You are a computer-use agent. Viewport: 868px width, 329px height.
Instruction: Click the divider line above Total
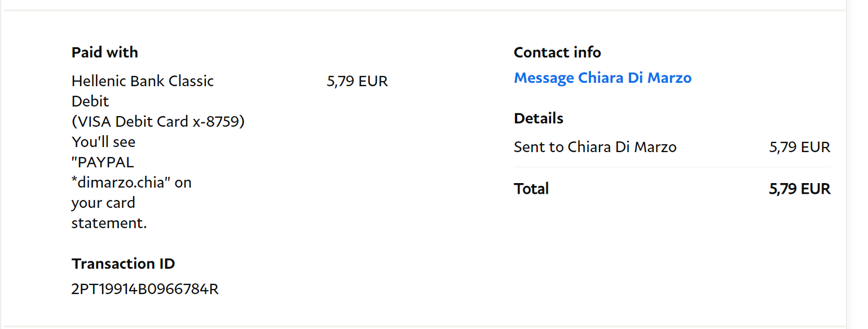coord(672,167)
